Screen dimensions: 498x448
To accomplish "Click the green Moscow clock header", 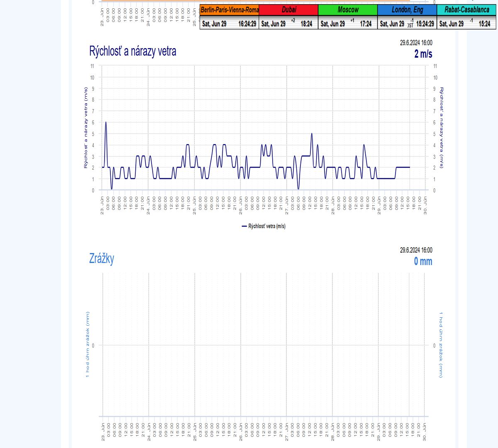I will pyautogui.click(x=348, y=10).
